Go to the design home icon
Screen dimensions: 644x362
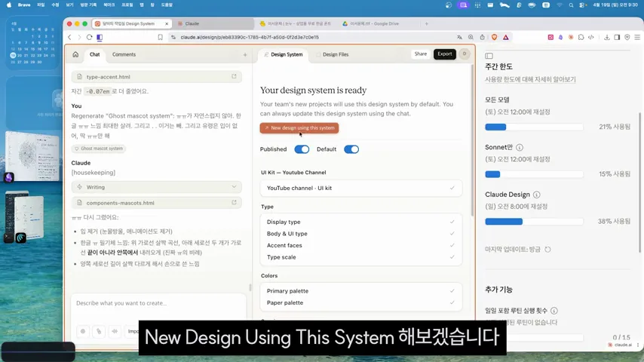click(75, 54)
